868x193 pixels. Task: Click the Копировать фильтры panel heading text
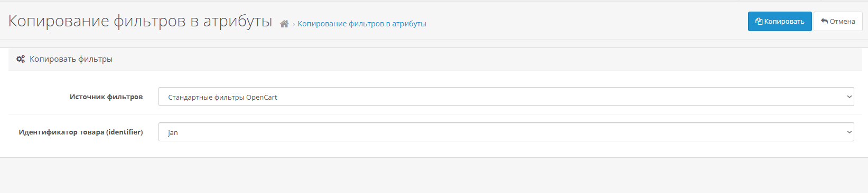click(x=71, y=59)
